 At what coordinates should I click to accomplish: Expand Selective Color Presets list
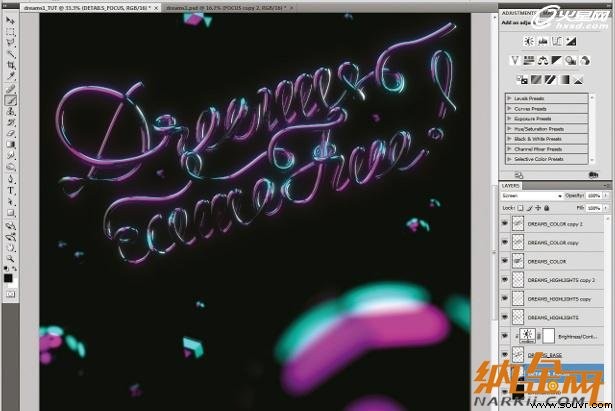tap(509, 159)
